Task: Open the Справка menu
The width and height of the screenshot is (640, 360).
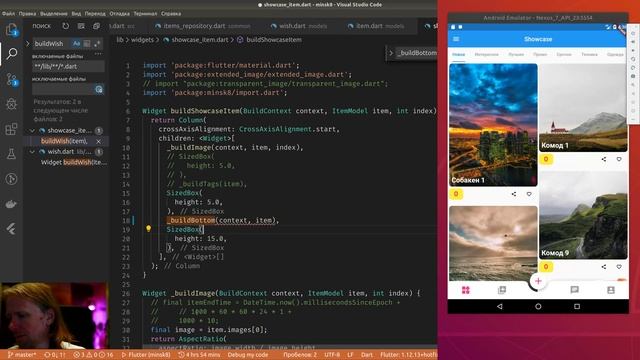Action: tap(171, 13)
